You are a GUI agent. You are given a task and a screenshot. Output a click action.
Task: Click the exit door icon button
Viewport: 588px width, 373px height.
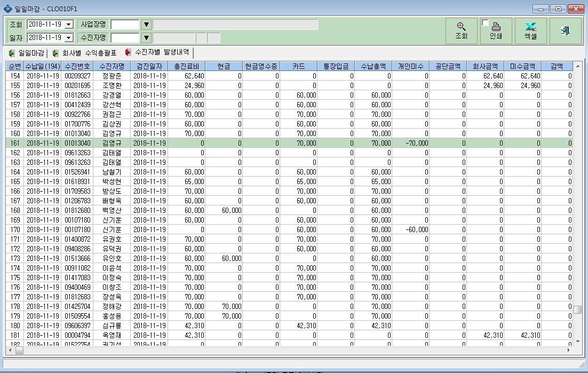click(566, 30)
